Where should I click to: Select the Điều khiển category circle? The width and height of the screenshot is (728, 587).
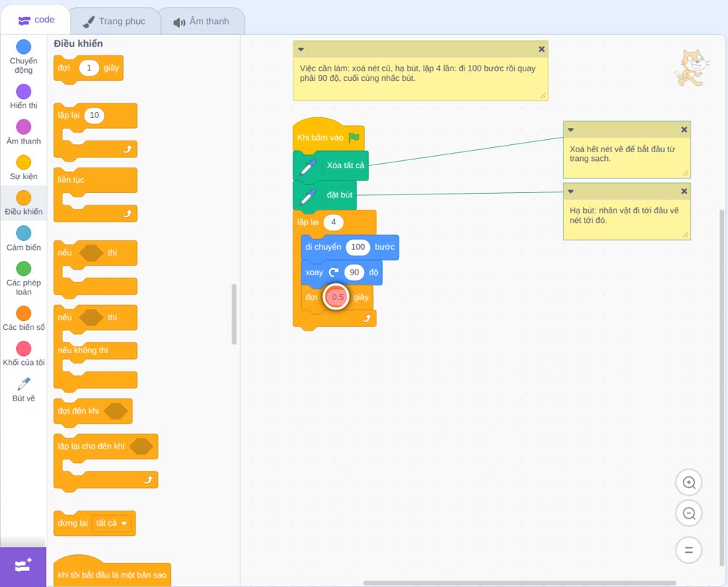[24, 198]
